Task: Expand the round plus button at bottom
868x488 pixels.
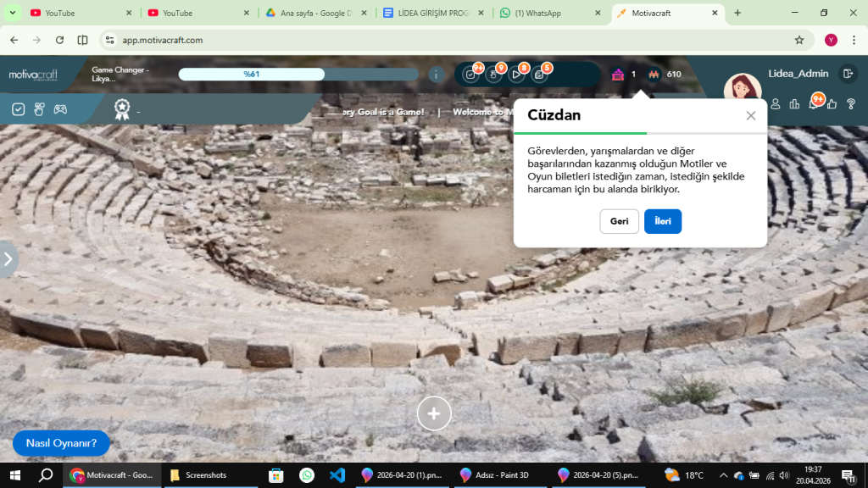Action: (434, 413)
